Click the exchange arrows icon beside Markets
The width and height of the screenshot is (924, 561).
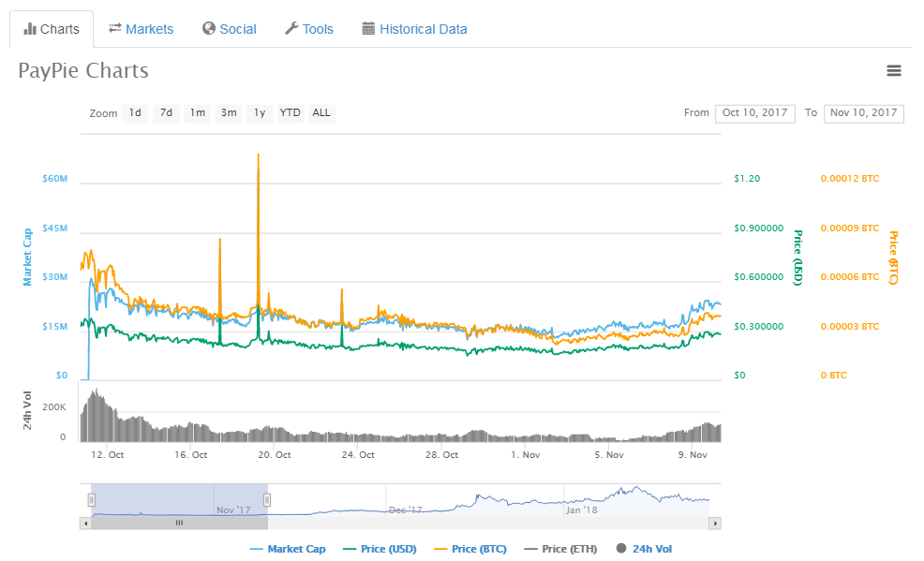115,28
